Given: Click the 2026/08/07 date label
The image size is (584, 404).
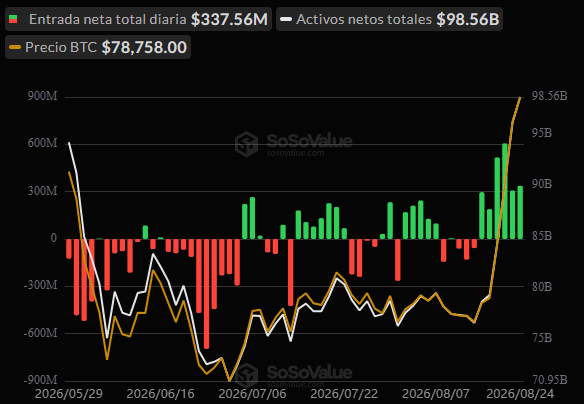Looking at the screenshot, I should 436,394.
